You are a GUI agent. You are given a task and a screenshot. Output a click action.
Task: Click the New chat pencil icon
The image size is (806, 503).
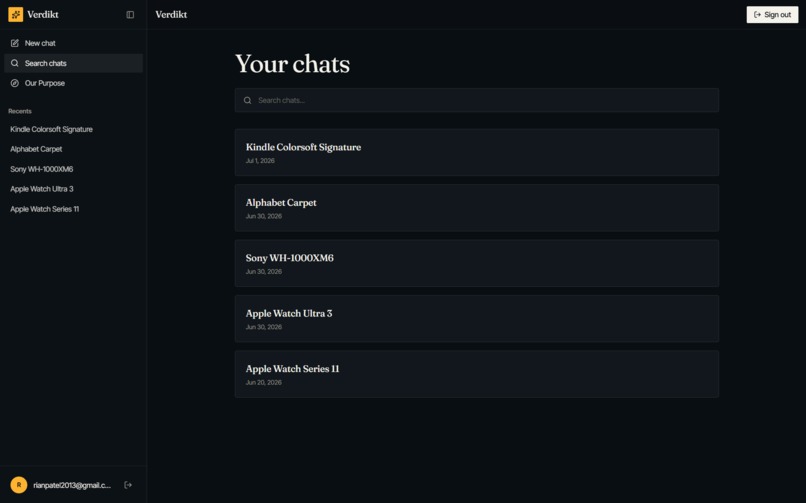tap(15, 43)
